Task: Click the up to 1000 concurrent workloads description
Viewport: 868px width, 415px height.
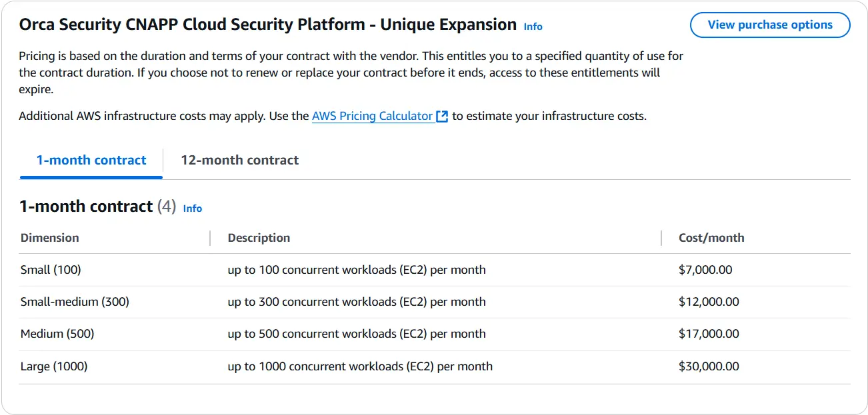Action: pyautogui.click(x=360, y=366)
